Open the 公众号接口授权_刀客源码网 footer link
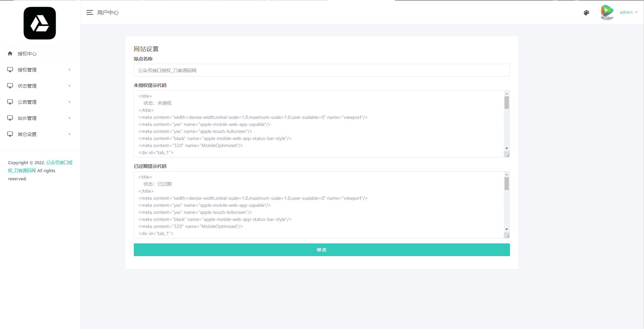 click(x=40, y=167)
